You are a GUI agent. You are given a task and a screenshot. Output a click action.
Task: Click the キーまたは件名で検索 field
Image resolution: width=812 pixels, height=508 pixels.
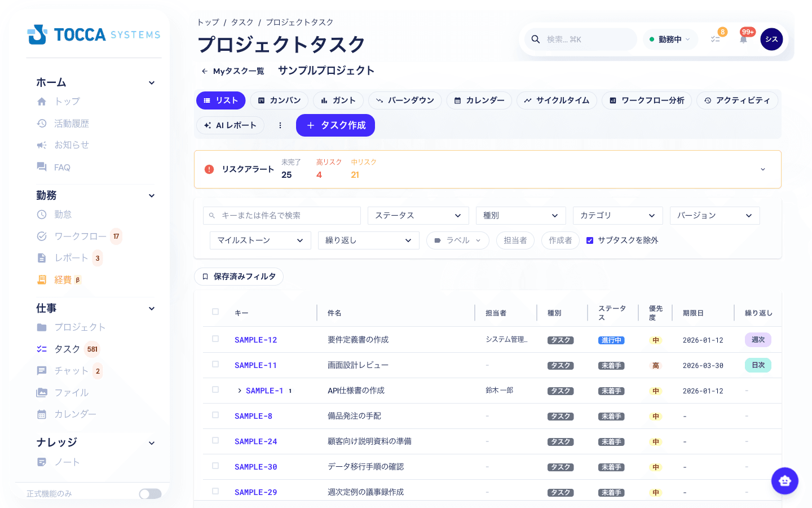[282, 216]
